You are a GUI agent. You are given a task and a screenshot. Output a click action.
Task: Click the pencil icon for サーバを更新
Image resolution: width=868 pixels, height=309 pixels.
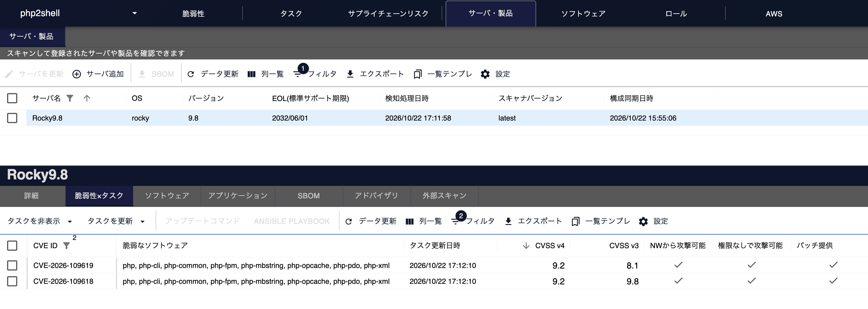(9, 74)
